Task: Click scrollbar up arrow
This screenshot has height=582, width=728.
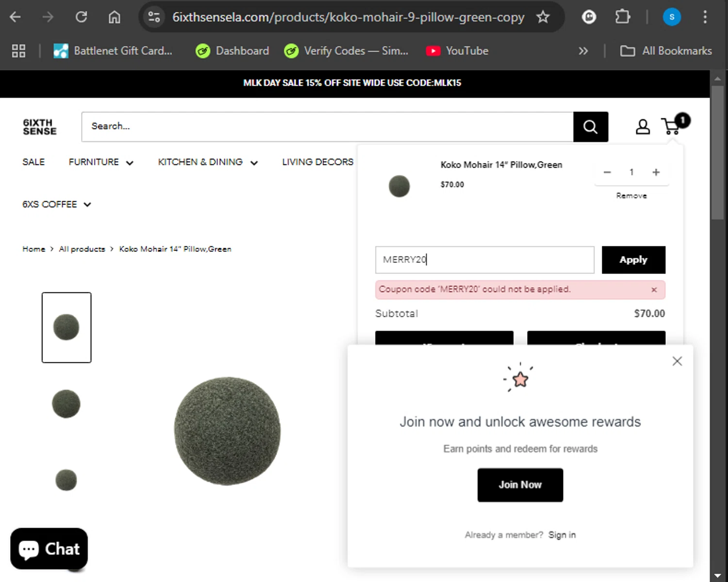Action: pyautogui.click(x=718, y=78)
